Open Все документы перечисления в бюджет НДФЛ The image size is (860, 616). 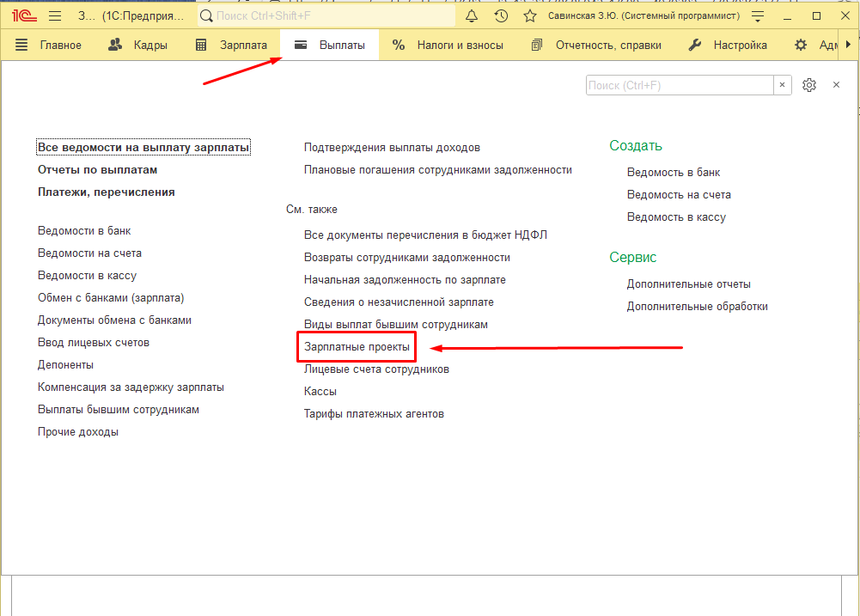click(x=425, y=235)
